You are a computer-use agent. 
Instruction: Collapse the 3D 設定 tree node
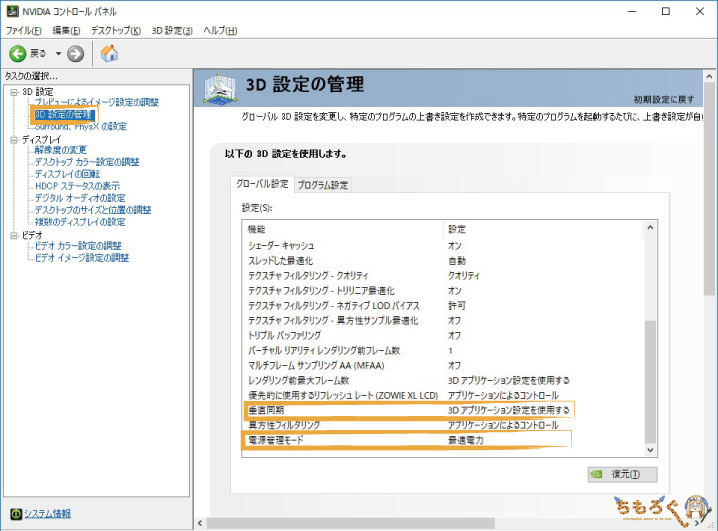(14, 92)
